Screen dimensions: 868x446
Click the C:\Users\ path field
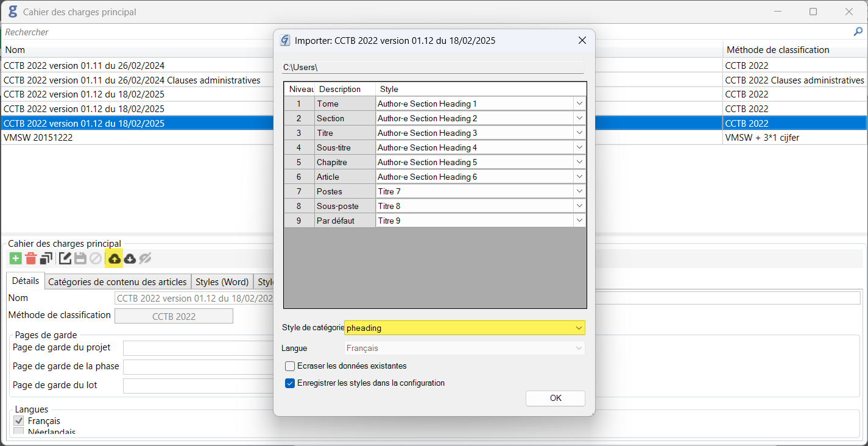432,67
